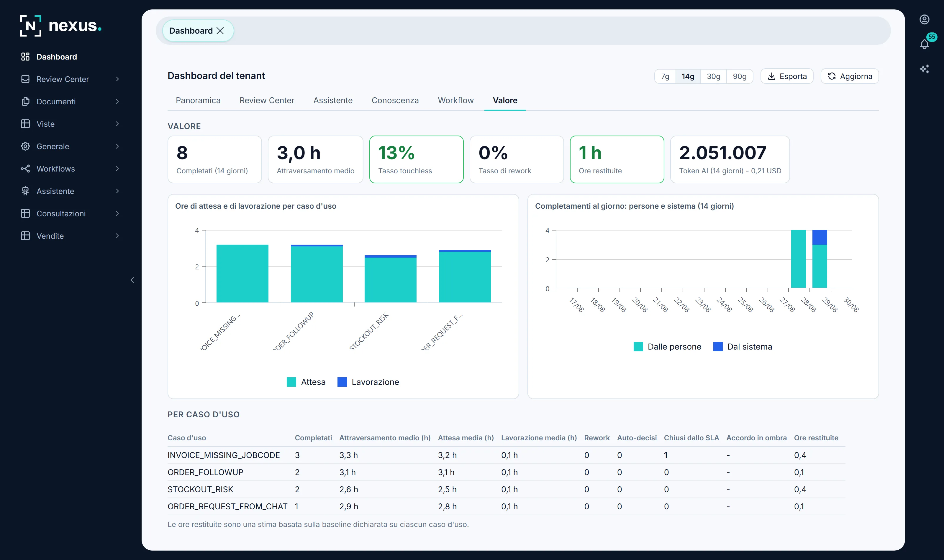Select the 90g time range
Image resolution: width=944 pixels, height=560 pixels.
point(740,76)
